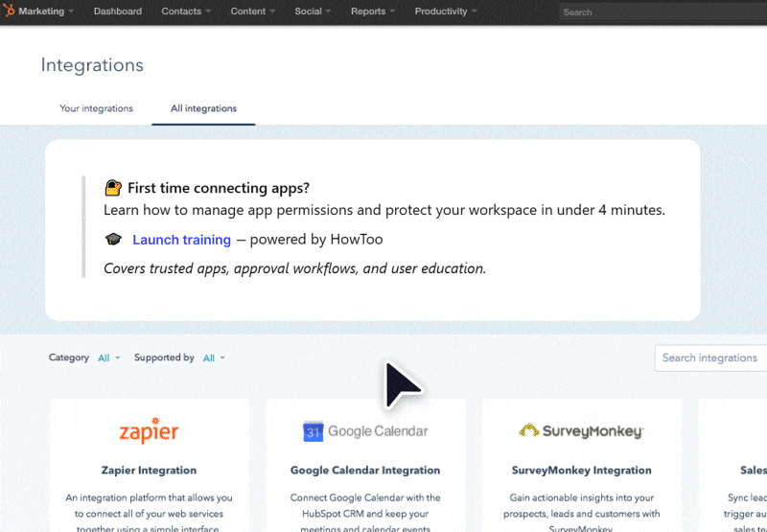767x532 pixels.
Task: Open Zapier Integration title
Action: [x=149, y=471]
